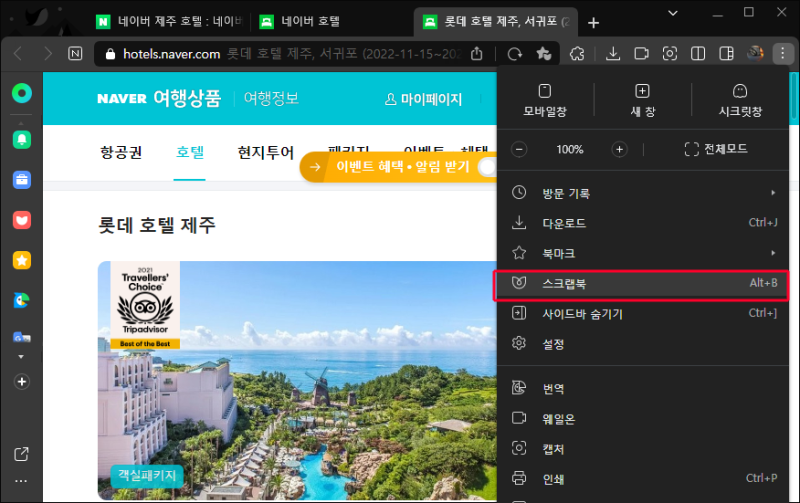This screenshot has width=800, height=503.
Task: Open the notification bell in sidebar
Action: click(21, 139)
